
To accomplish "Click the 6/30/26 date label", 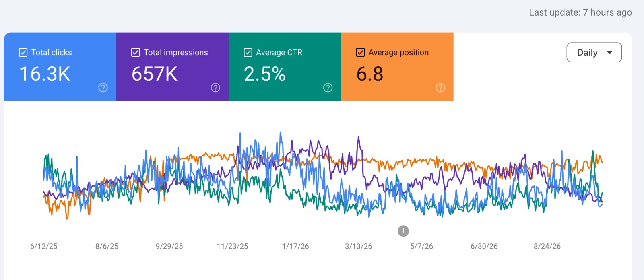I will [484, 246].
